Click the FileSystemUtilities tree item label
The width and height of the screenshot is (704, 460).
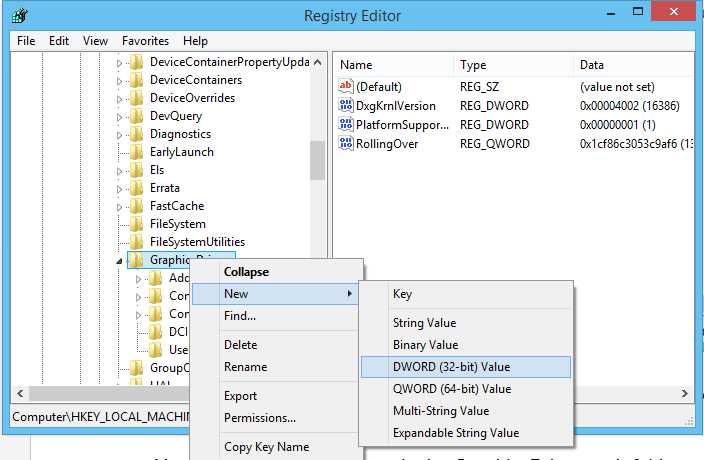click(x=198, y=242)
